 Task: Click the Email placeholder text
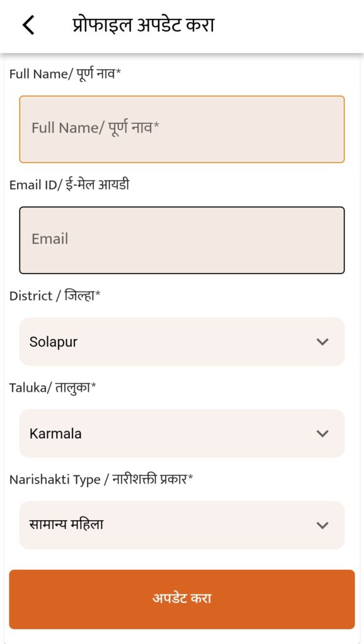pyautogui.click(x=50, y=239)
